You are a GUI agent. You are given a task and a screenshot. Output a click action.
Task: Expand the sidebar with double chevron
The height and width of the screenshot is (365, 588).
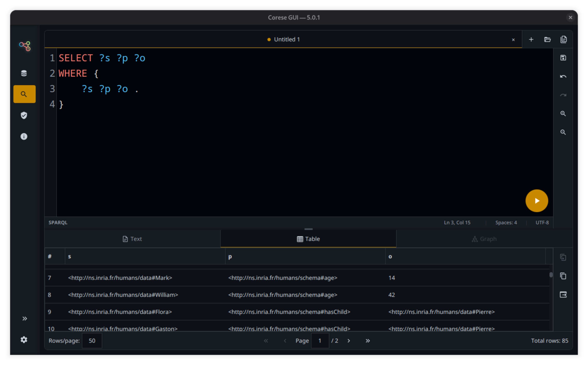pos(25,318)
